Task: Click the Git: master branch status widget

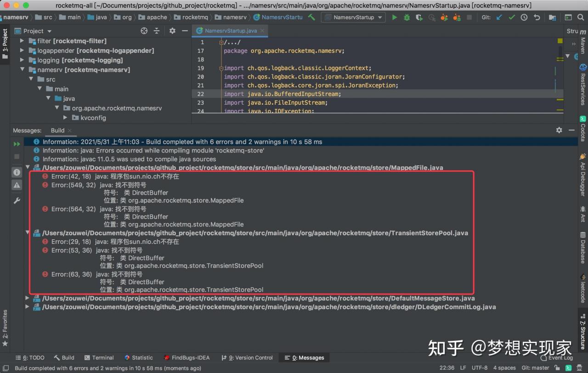Action: (536, 367)
